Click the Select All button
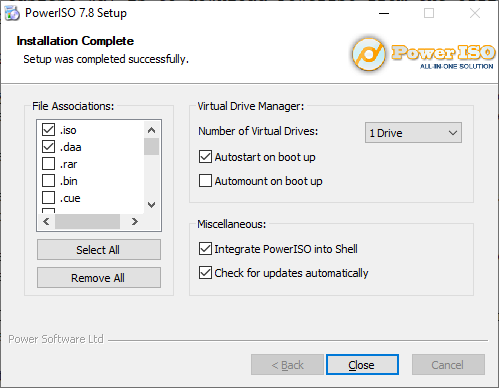Screen dimensions: 499x388 tap(99, 250)
